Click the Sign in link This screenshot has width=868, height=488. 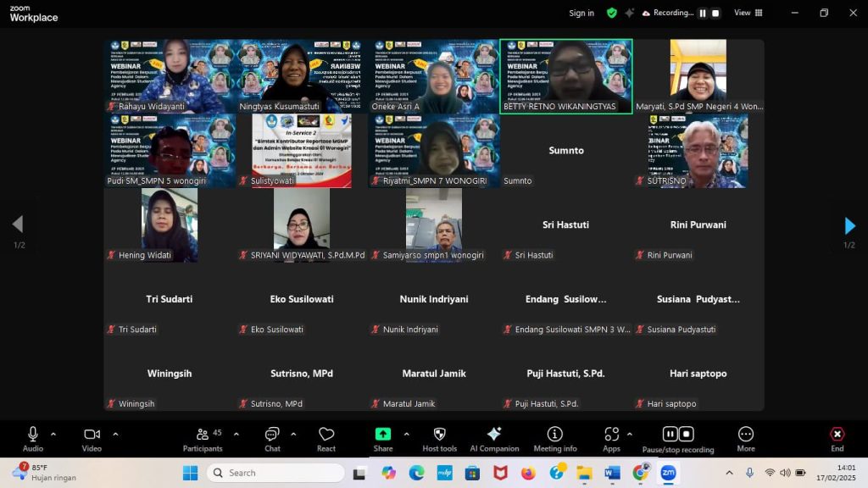tap(581, 13)
